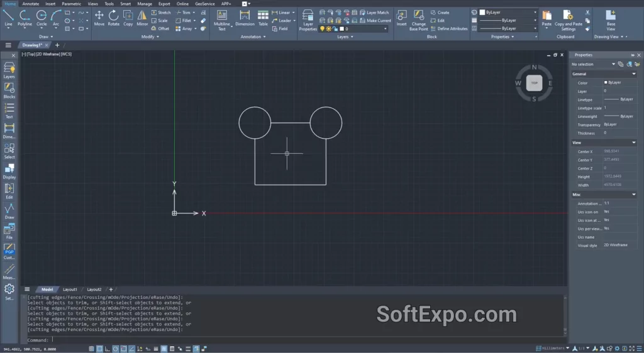Click Define Attributes button
This screenshot has height=353, width=644.
[x=449, y=29]
